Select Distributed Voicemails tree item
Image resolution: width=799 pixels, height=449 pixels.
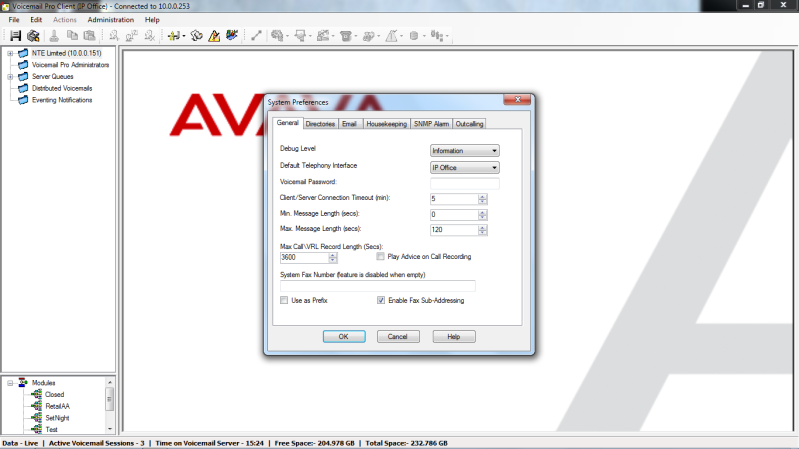tap(62, 88)
